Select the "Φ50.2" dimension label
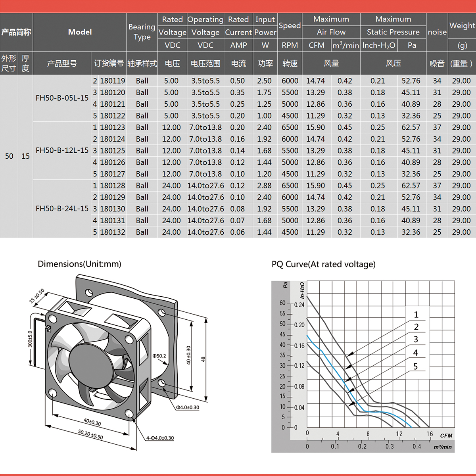Viewport: 476px width, 476px height. pyautogui.click(x=159, y=356)
